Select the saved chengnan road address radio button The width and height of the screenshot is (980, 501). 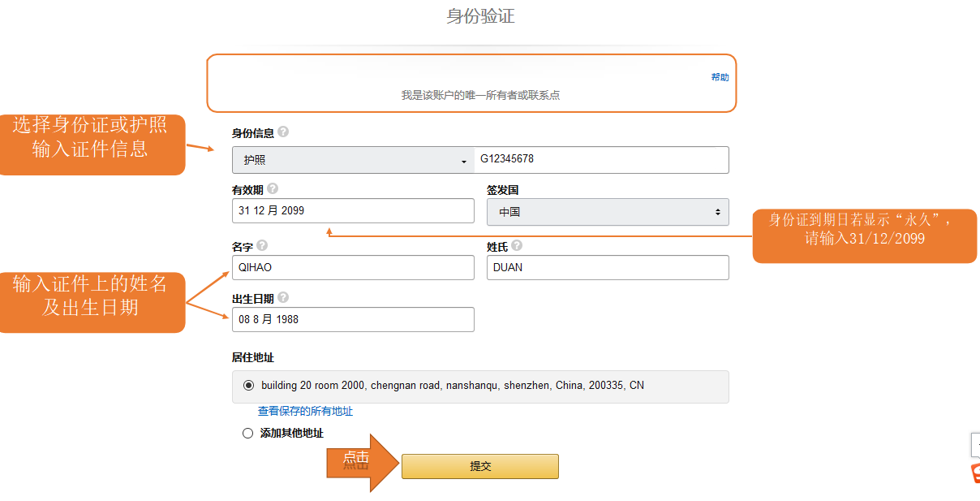[248, 385]
